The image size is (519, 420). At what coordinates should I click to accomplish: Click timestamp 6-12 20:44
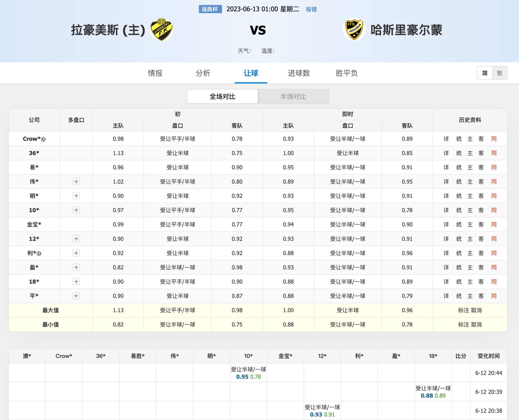click(489, 373)
